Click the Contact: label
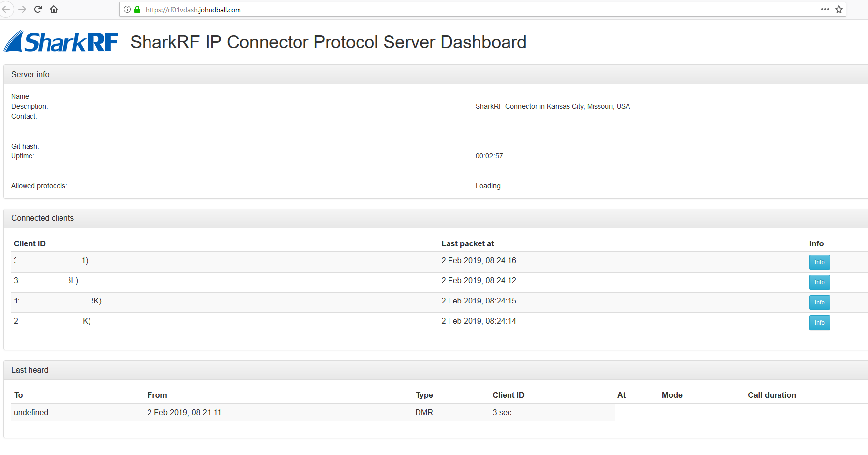 (x=24, y=116)
